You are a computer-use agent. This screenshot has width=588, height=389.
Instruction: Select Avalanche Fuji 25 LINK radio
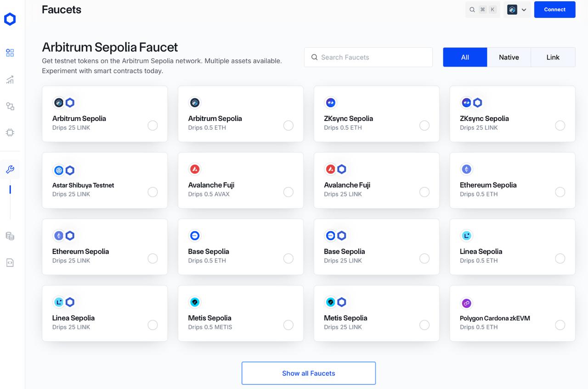point(424,192)
